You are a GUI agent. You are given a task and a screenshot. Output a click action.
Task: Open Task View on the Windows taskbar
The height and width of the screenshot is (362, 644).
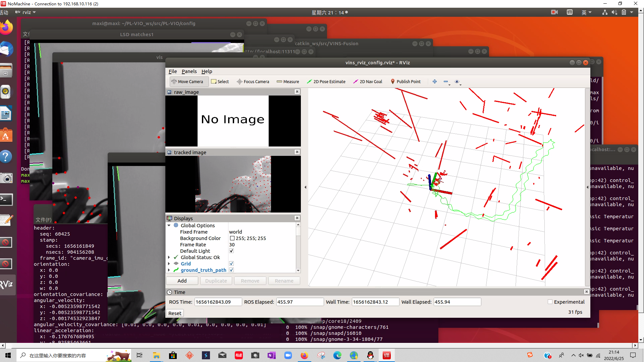click(140, 355)
